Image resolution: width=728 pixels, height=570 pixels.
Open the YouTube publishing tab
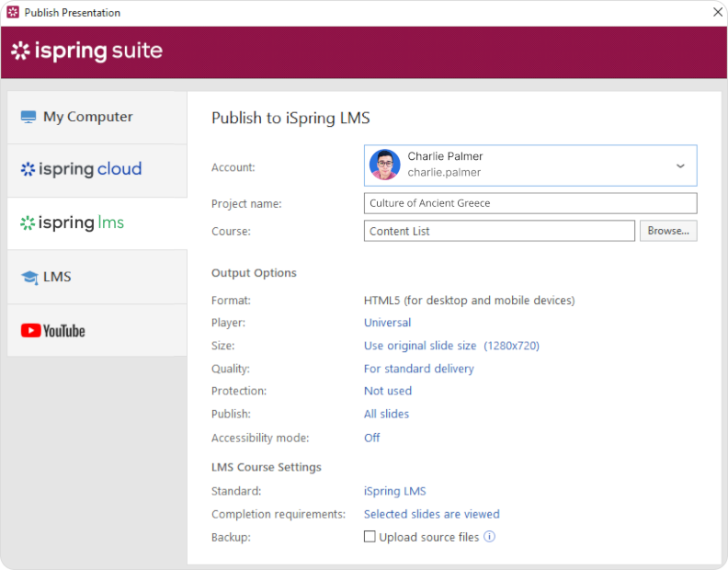[x=97, y=331]
